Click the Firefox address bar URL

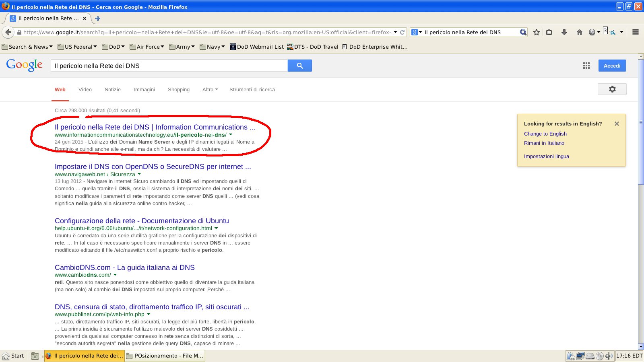tap(207, 32)
